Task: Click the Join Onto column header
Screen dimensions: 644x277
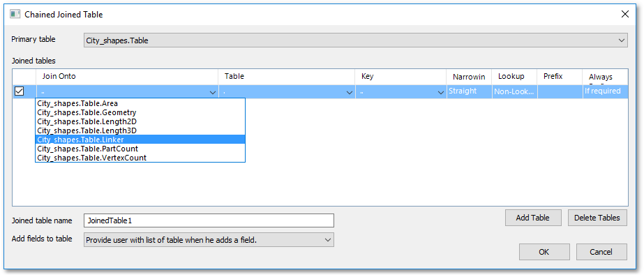Action: coord(127,77)
